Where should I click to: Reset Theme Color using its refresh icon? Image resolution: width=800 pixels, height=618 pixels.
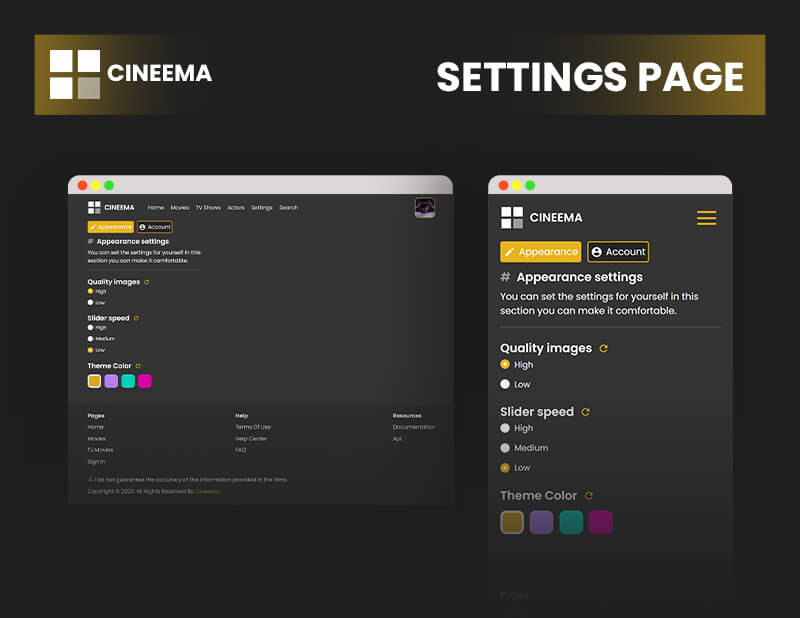(x=138, y=365)
